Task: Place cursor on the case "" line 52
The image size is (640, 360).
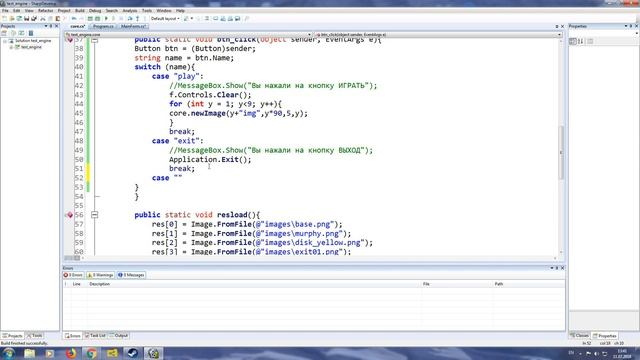Action: (167, 178)
